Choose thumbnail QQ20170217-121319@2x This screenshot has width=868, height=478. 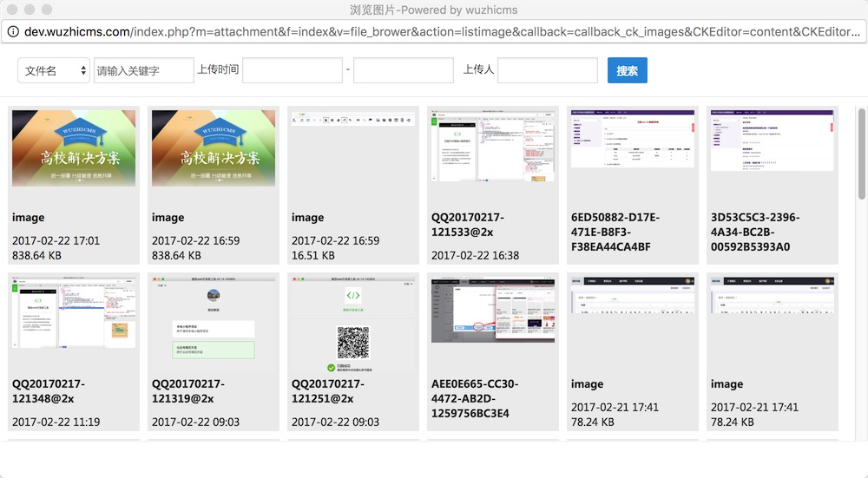(x=214, y=314)
